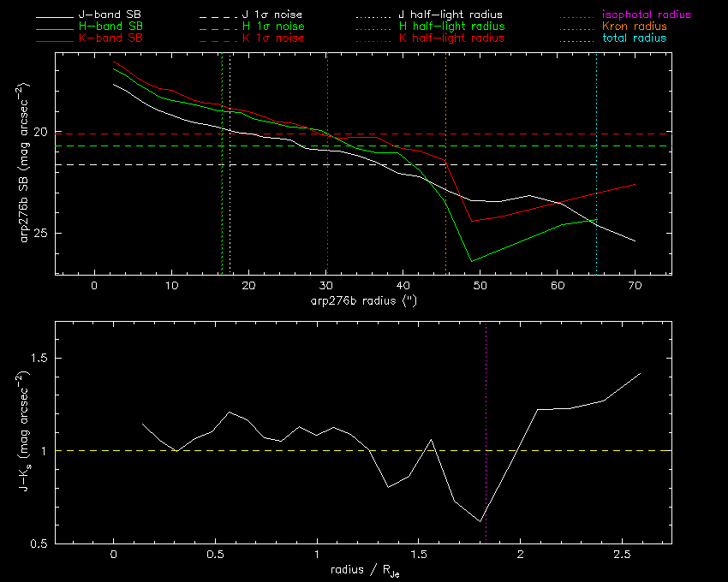The height and width of the screenshot is (582, 728).
Task: Click the 'J half-light radius' legend entry
Action: coord(451,15)
